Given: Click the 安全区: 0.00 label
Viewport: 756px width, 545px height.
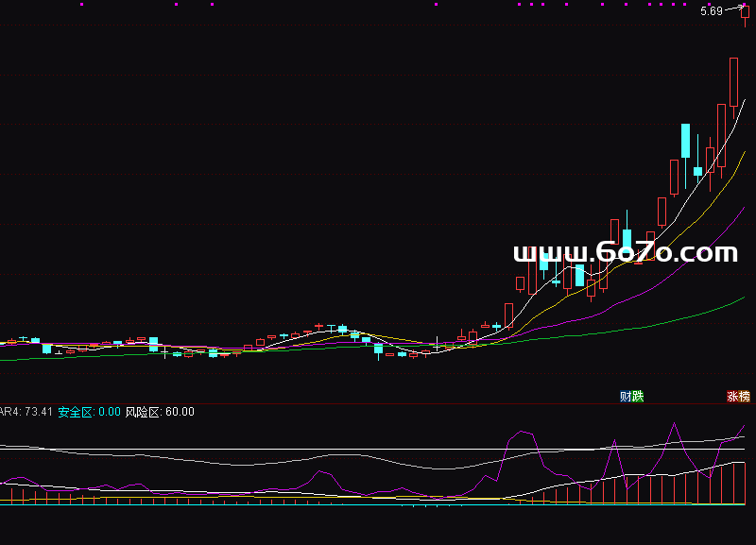Looking at the screenshot, I should (x=89, y=412).
